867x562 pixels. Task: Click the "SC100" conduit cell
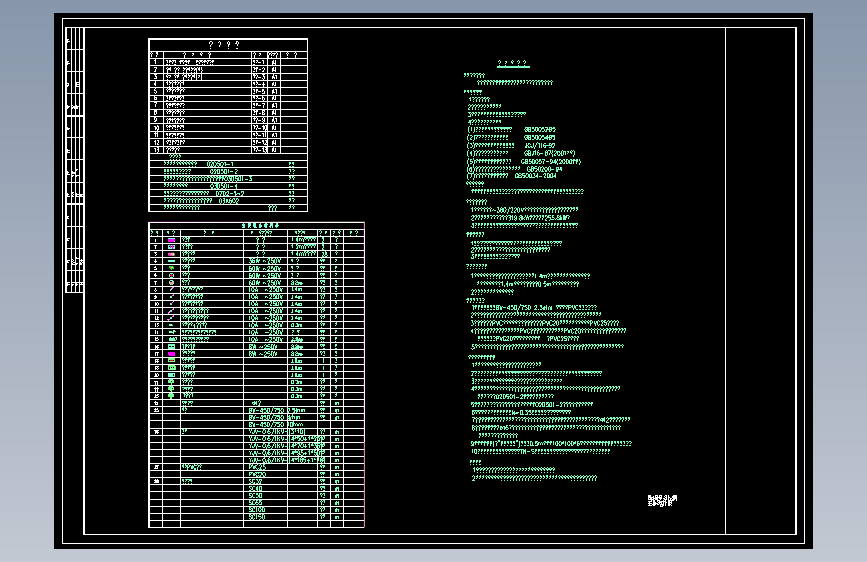pyautogui.click(x=257, y=510)
